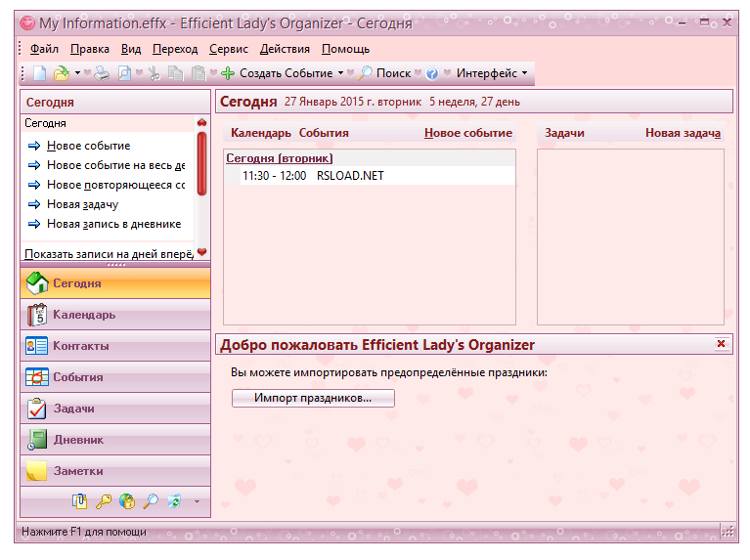Select Сегодня in the navigation pane
The width and height of the screenshot is (750, 560).
tap(115, 283)
